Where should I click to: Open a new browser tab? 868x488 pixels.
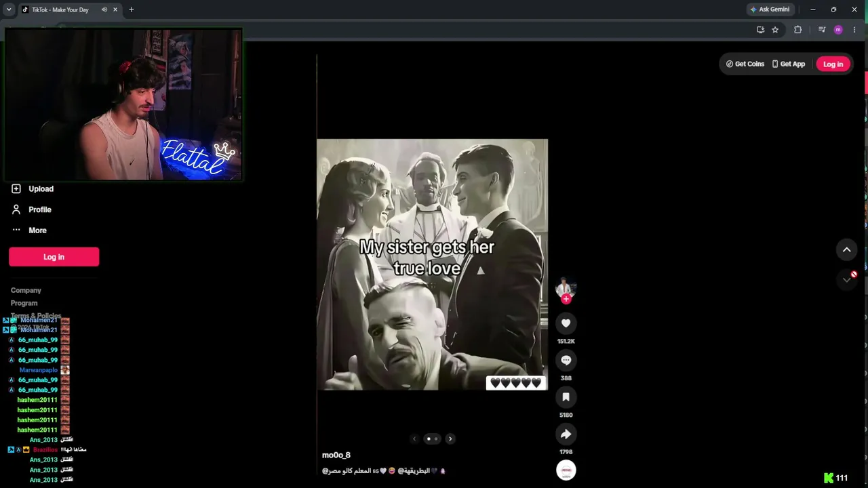click(132, 9)
